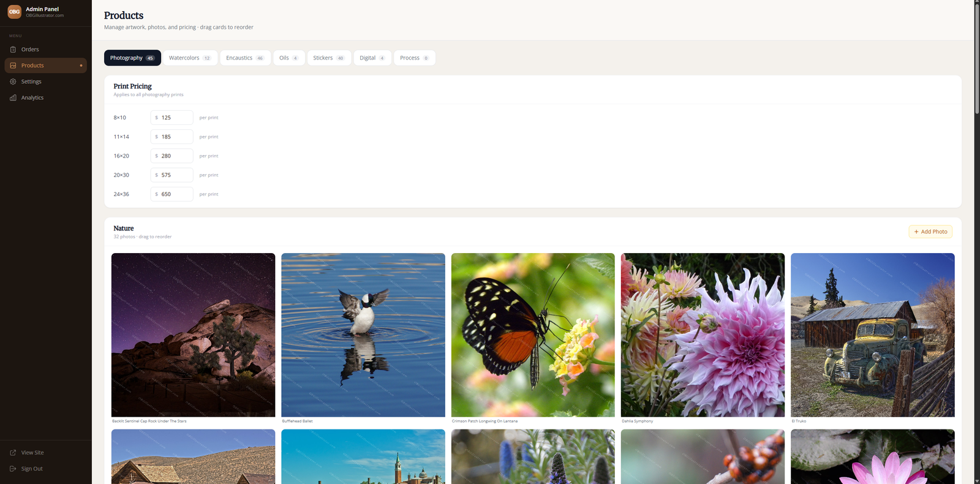980x484 pixels.
Task: Select the 24×36 price field
Action: (x=171, y=194)
